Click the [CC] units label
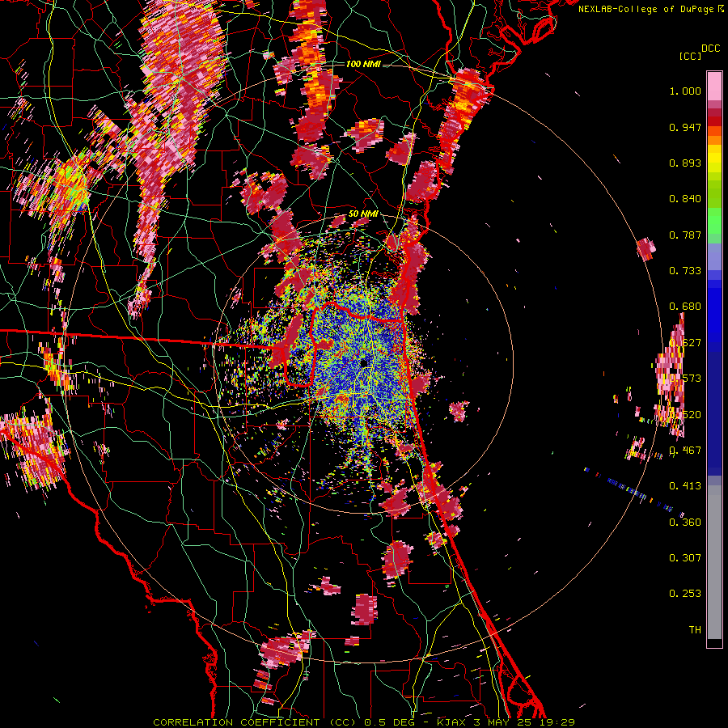The image size is (728, 728). pyautogui.click(x=690, y=56)
